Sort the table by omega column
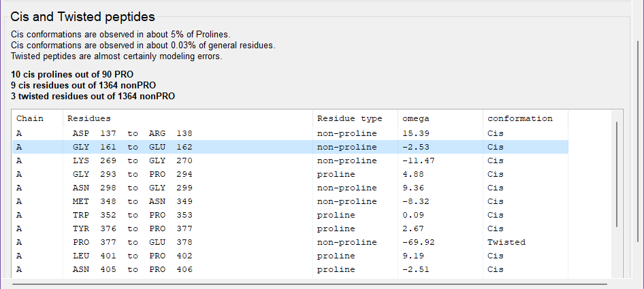This screenshot has height=289, width=644. coord(416,118)
